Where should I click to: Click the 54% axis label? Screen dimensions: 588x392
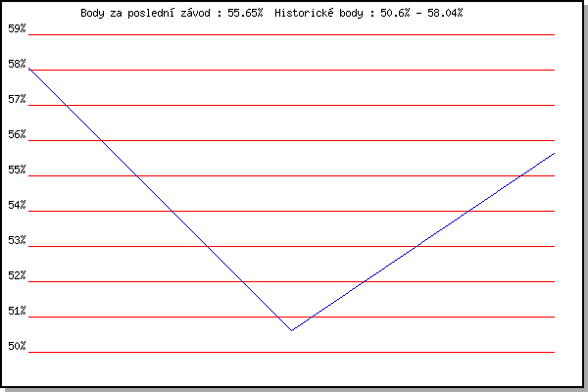click(x=17, y=205)
